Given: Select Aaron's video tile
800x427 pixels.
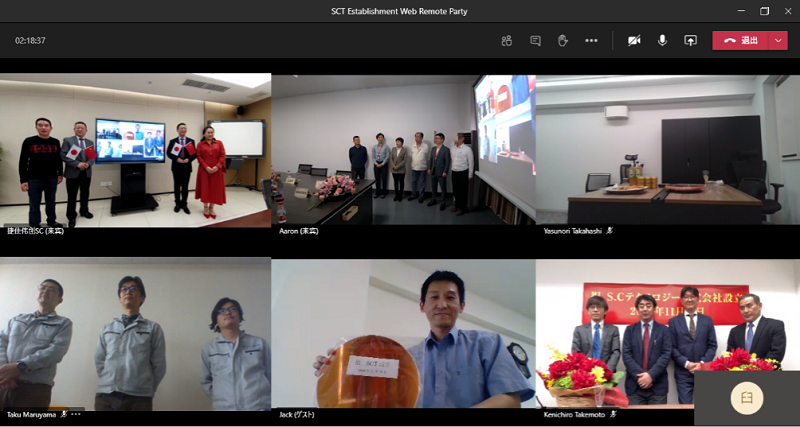Looking at the screenshot, I should coord(402,150).
